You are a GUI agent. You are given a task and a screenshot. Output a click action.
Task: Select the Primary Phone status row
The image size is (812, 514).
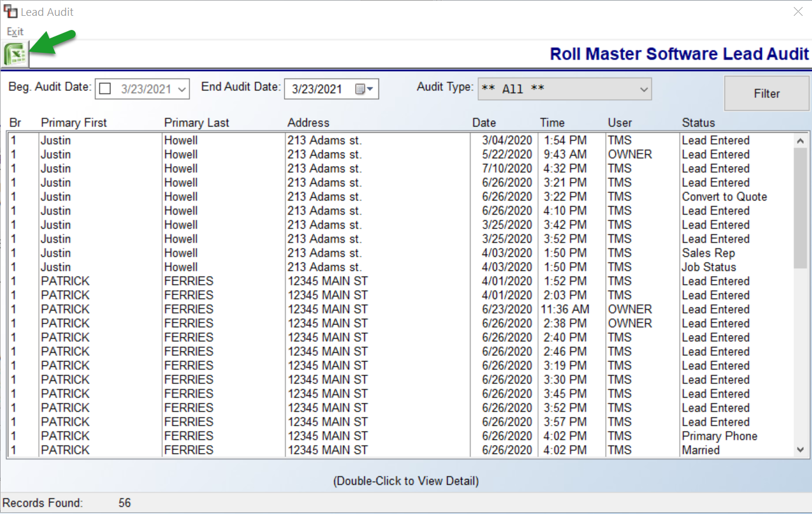pyautogui.click(x=400, y=436)
